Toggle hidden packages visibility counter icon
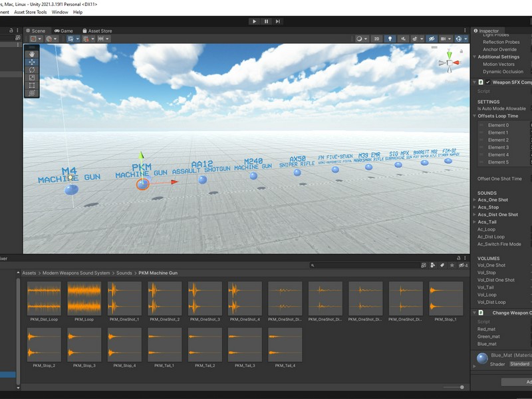Image resolution: width=532 pixels, height=399 pixels. pos(463,265)
